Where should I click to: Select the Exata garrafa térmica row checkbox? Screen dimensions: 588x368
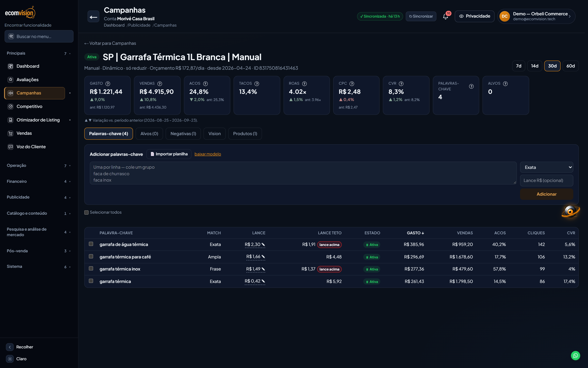pos(91,281)
